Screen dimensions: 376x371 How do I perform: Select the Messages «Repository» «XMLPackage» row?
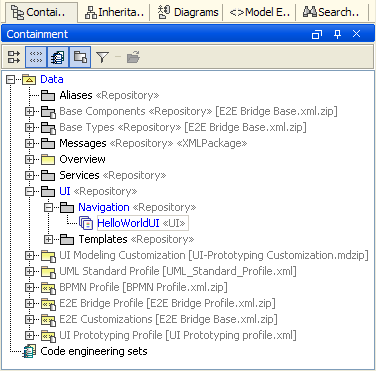pos(153,143)
